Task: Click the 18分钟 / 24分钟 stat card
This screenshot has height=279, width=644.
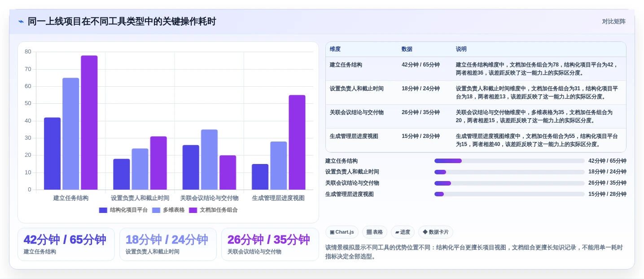Action: point(168,244)
